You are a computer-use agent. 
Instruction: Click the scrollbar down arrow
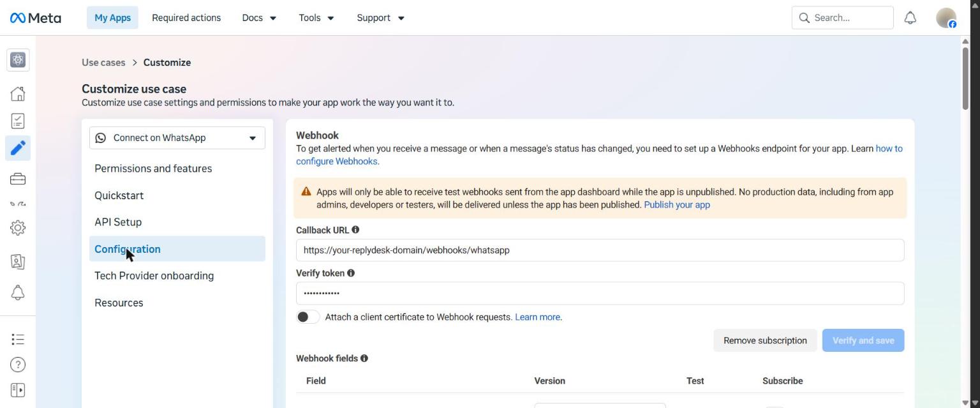[x=965, y=403]
